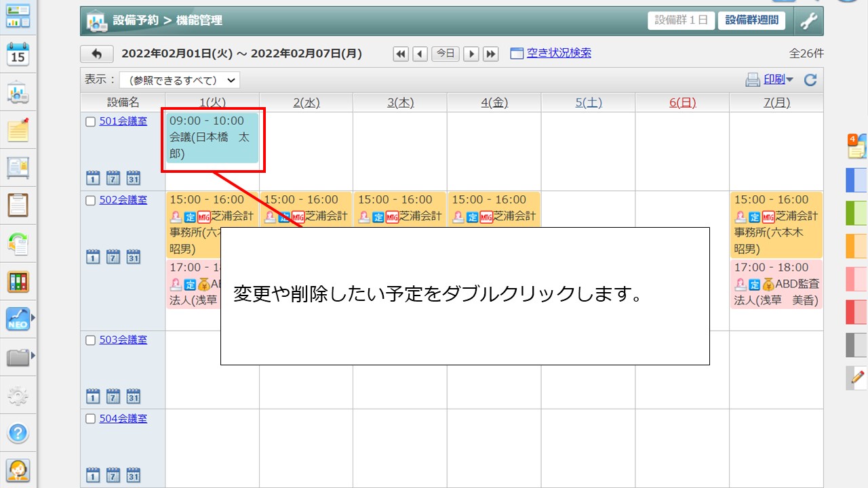Expand the NEO sidebar submenu
868x488 pixels.
click(x=32, y=317)
